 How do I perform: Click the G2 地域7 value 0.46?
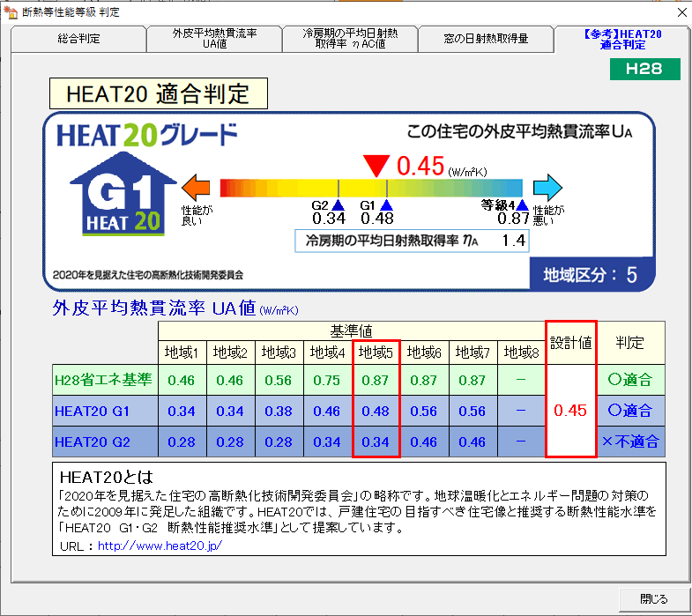click(472, 442)
